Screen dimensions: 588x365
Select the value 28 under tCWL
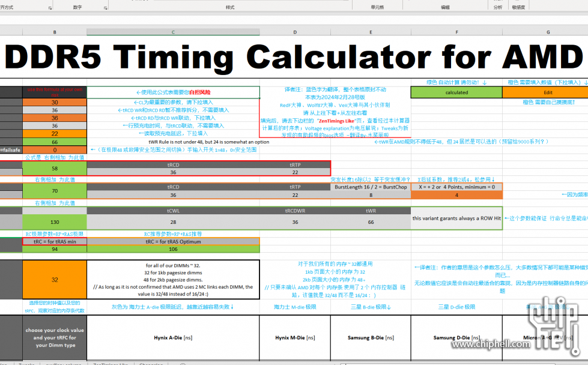173,222
